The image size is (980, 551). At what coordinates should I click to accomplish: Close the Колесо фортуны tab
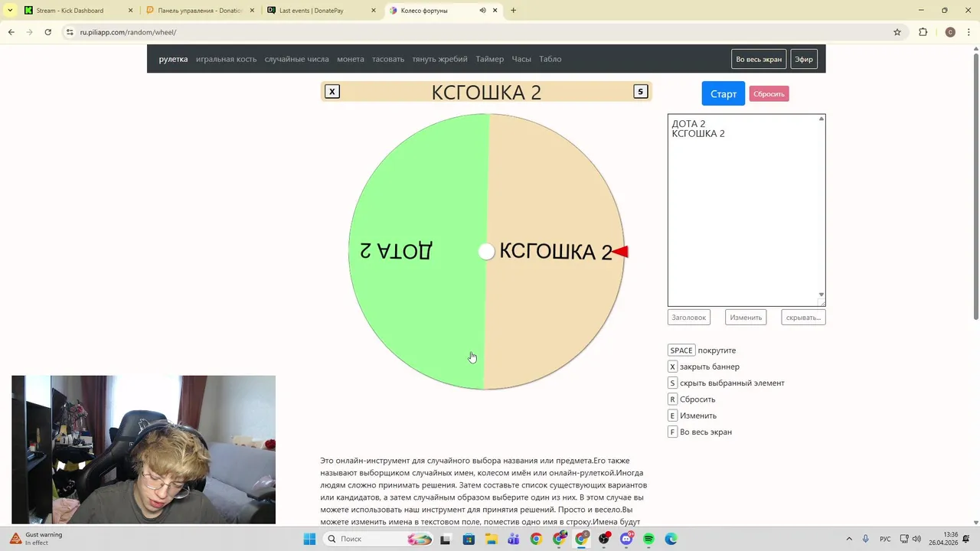pos(495,11)
